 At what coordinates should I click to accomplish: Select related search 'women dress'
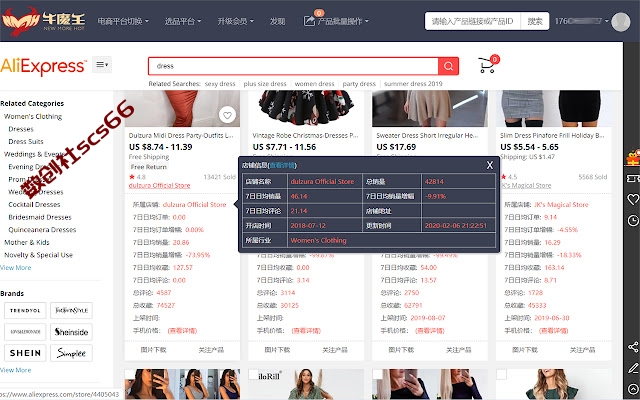point(314,84)
